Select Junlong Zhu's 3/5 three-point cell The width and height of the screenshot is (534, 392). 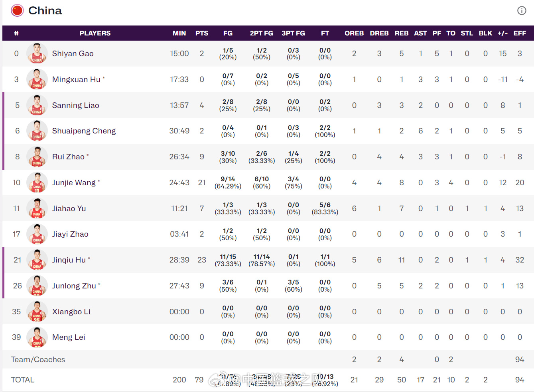(x=294, y=286)
